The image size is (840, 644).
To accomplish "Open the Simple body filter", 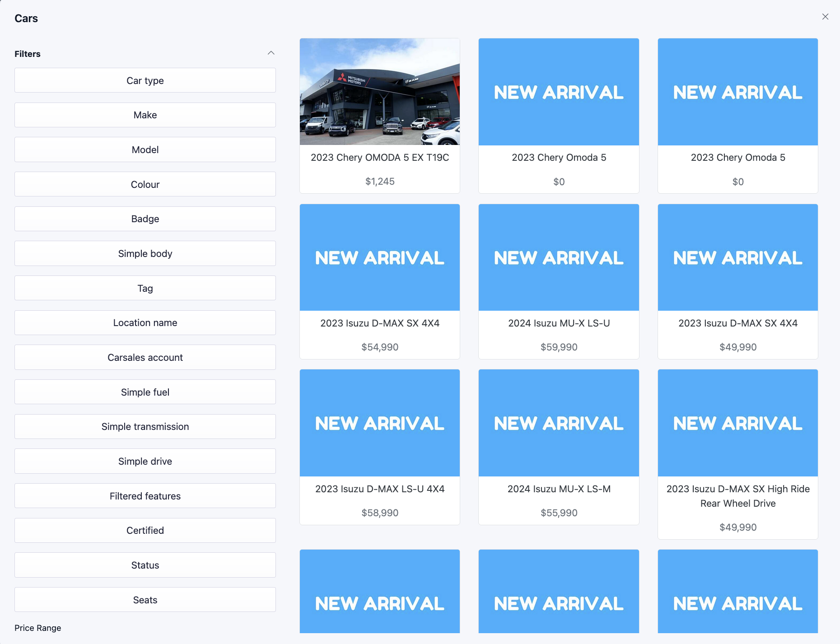I will click(145, 253).
